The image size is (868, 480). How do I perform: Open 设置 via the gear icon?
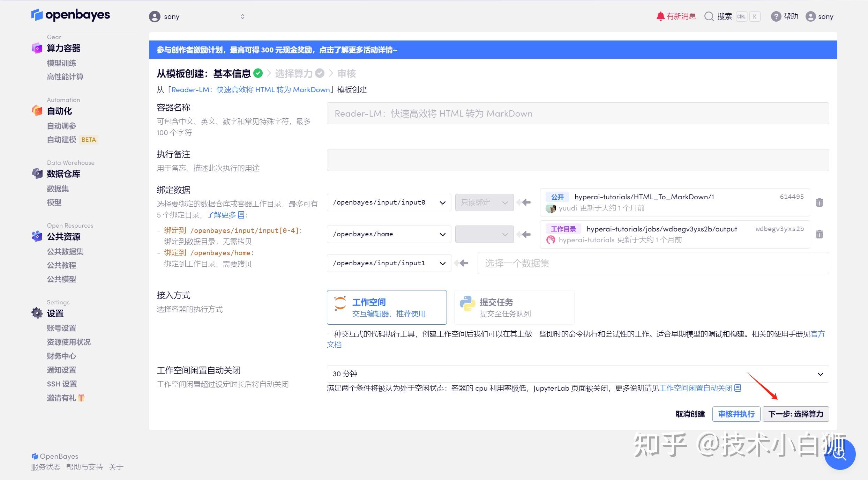[37, 313]
